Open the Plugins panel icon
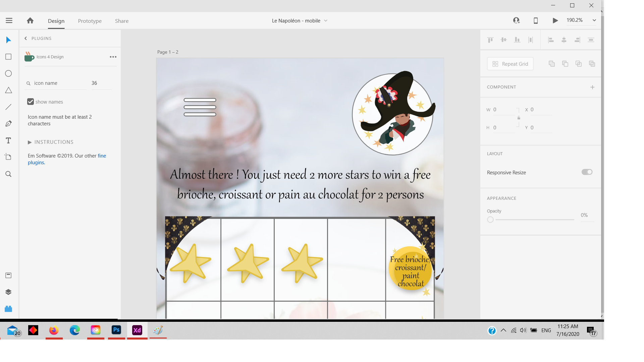The height and width of the screenshot is (362, 644). click(8, 309)
